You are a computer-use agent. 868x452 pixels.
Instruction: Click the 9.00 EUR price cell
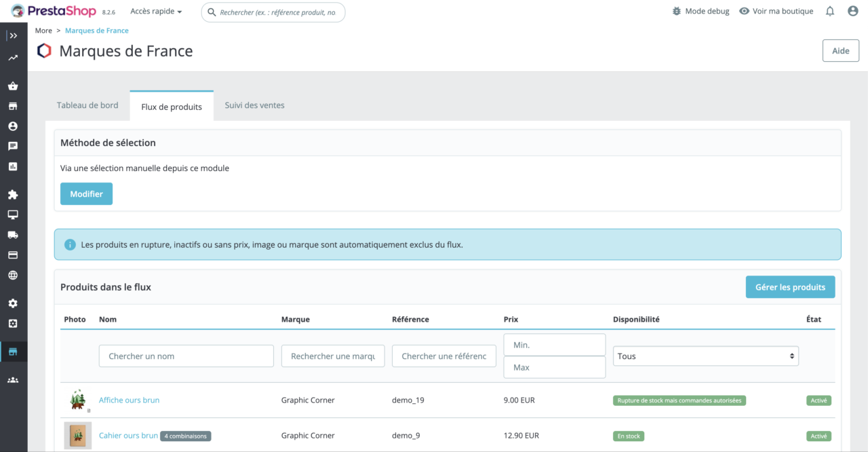tap(519, 400)
